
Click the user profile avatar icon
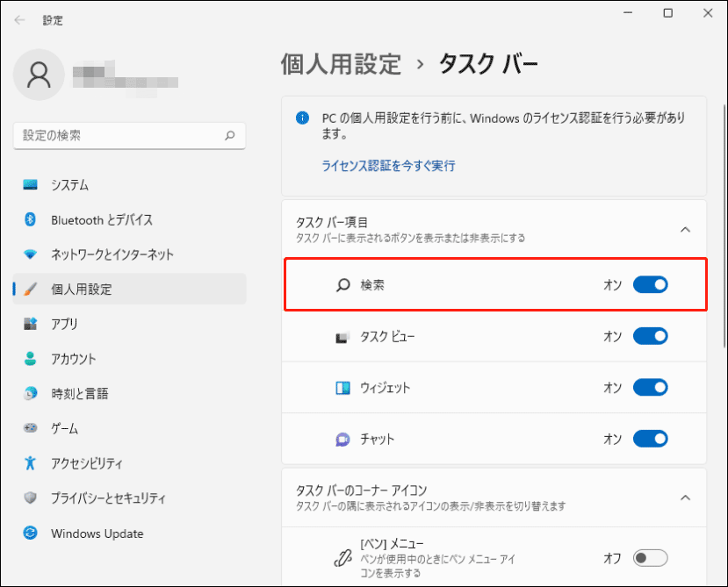point(39,75)
